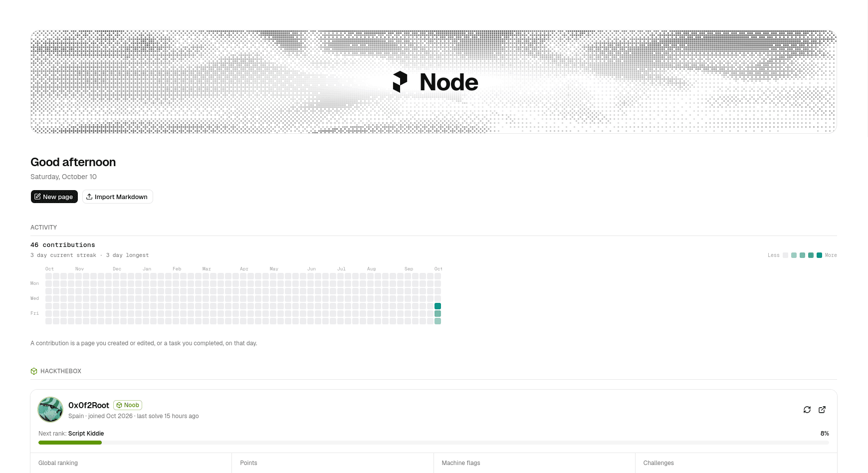Click the "Mon" weekday label
868x473 pixels.
[34, 283]
